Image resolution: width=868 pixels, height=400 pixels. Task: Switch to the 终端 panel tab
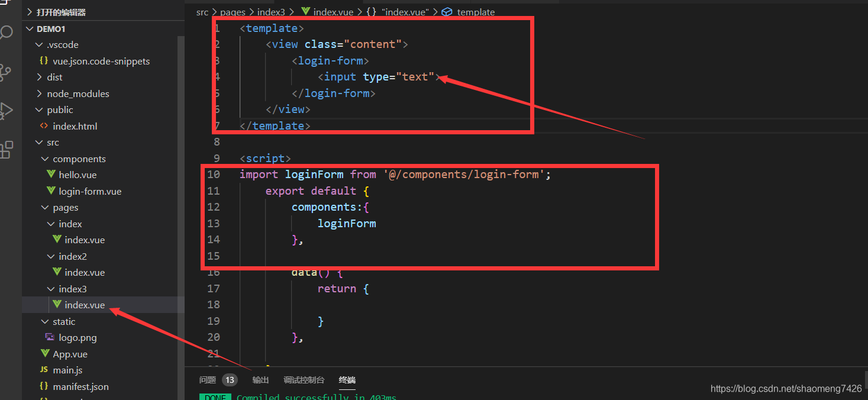tap(347, 380)
